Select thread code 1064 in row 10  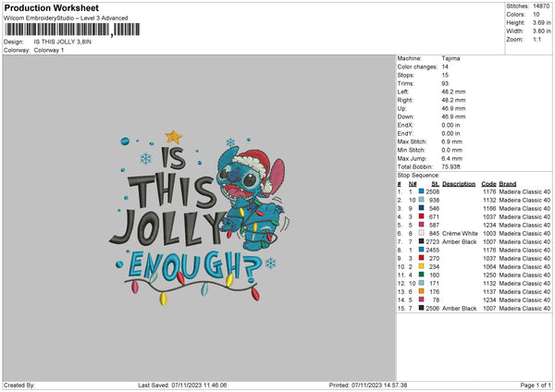tap(489, 266)
